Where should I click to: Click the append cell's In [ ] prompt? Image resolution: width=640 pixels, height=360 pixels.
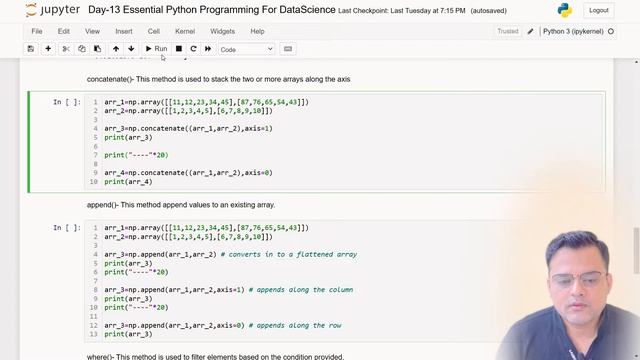[x=67, y=228]
